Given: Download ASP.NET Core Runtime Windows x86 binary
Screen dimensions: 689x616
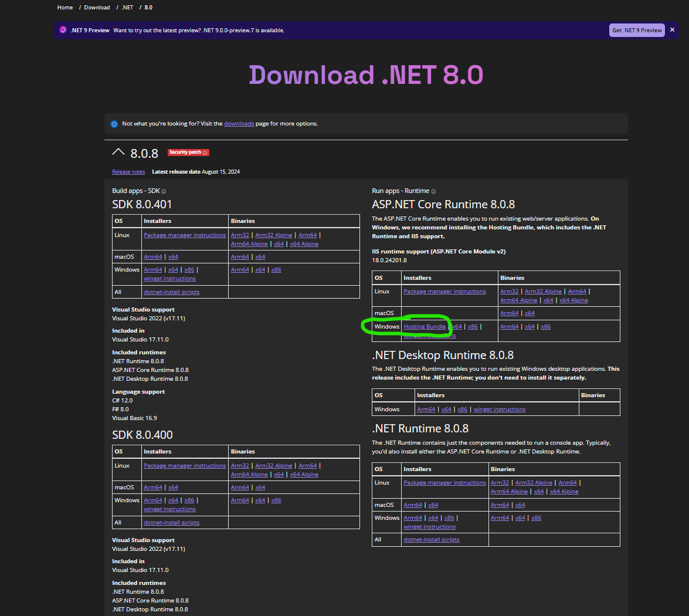Looking at the screenshot, I should click(x=545, y=327).
